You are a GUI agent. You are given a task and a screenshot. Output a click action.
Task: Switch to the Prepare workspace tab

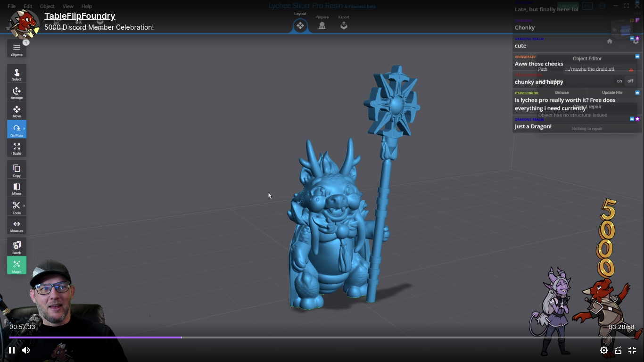pos(322,23)
